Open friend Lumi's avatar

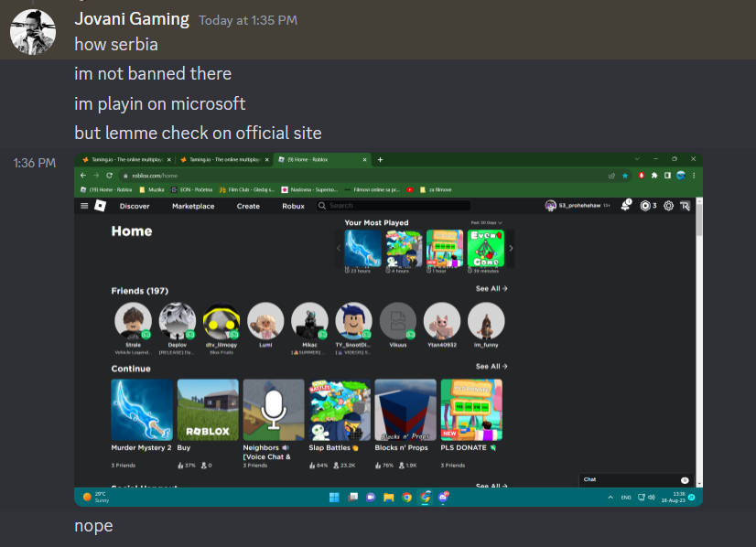coord(265,321)
